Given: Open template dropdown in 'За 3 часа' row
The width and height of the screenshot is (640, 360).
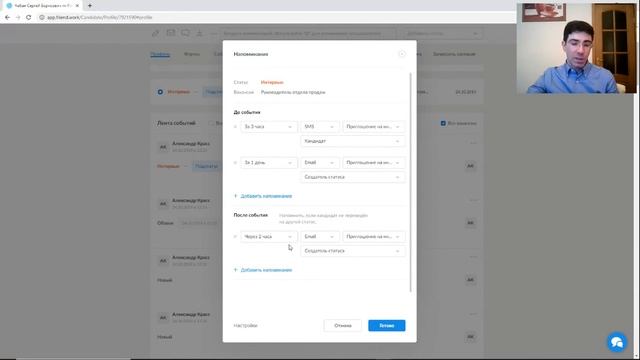Looking at the screenshot, I should 373,127.
